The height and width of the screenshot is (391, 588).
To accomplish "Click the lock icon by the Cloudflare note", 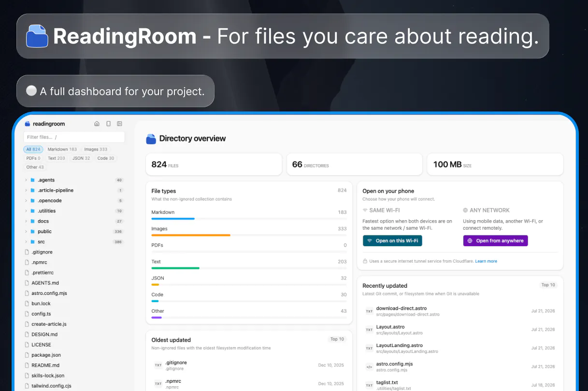I will pos(365,261).
